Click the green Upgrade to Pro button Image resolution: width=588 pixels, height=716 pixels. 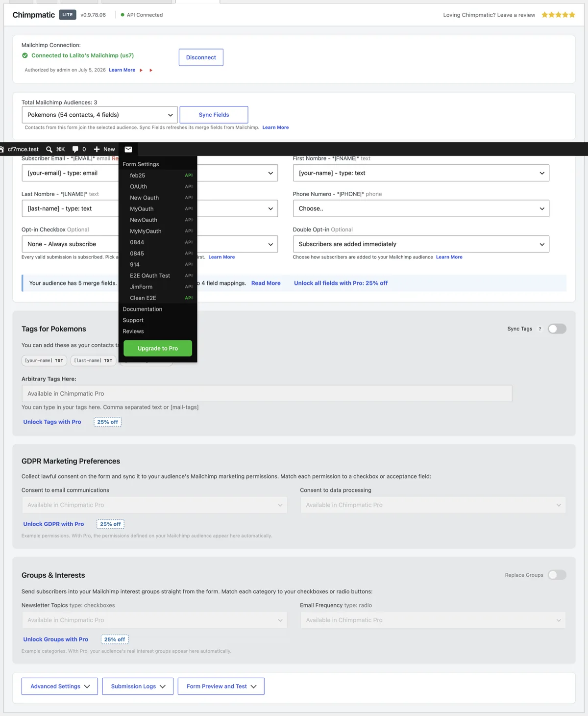click(x=158, y=348)
